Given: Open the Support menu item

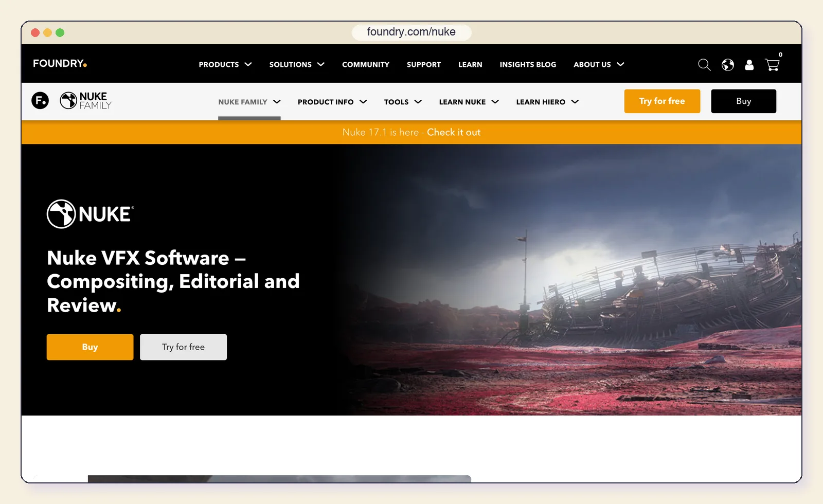Looking at the screenshot, I should tap(424, 64).
